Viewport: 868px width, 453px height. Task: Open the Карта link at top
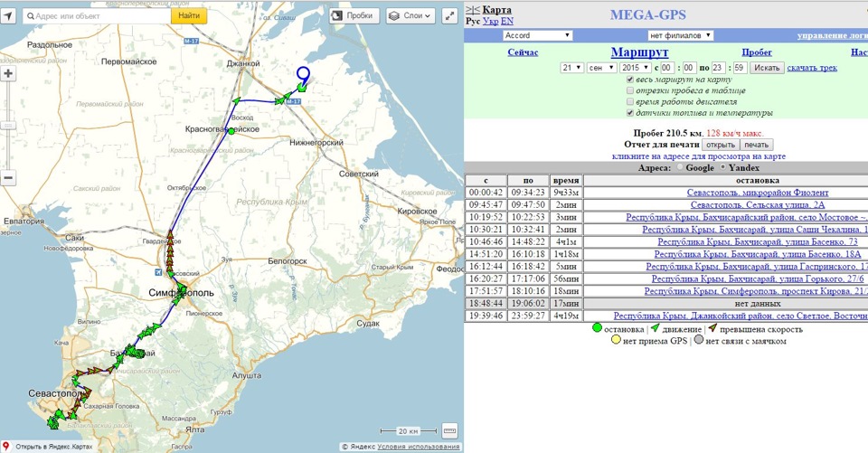click(x=496, y=10)
